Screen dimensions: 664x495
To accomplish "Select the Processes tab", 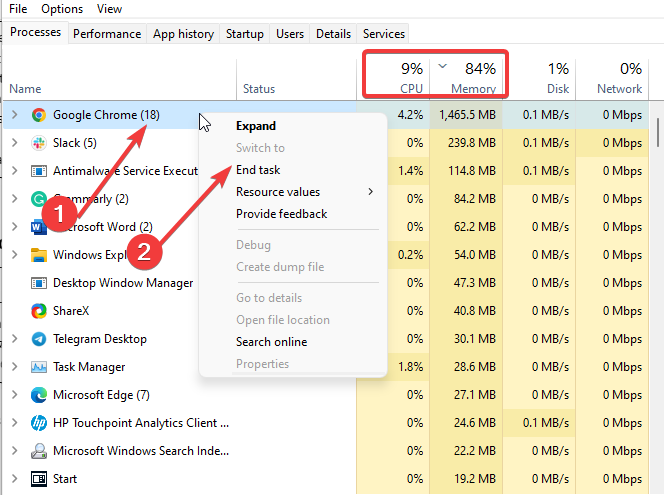I will pos(36,32).
